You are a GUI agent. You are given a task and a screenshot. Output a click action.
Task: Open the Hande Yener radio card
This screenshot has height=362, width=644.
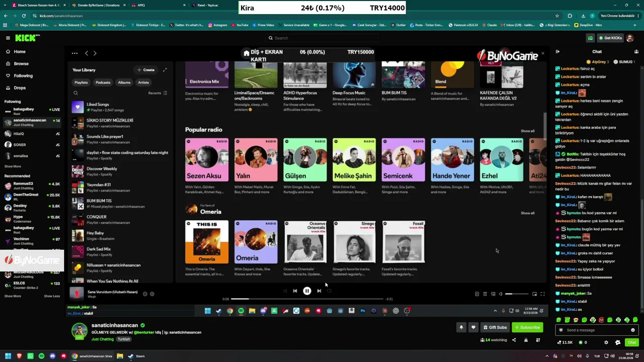[452, 166]
